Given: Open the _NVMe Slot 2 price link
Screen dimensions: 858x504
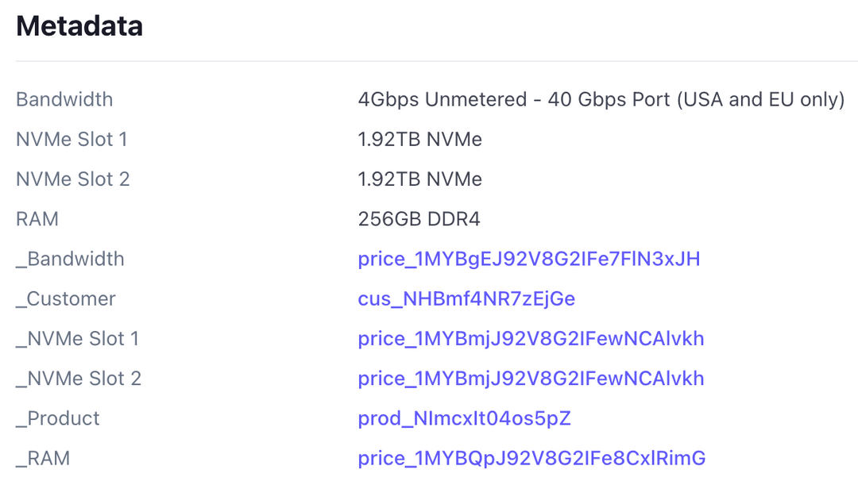Looking at the screenshot, I should tap(531, 379).
